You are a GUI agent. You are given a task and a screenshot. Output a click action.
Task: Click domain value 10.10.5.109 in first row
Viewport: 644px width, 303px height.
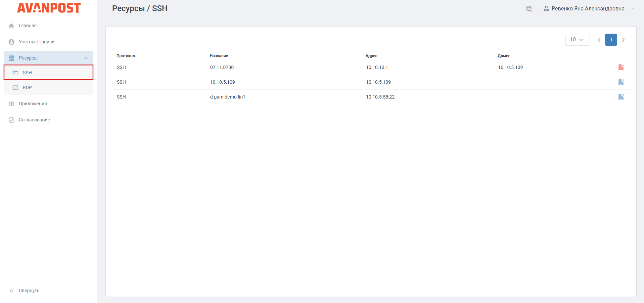510,67
